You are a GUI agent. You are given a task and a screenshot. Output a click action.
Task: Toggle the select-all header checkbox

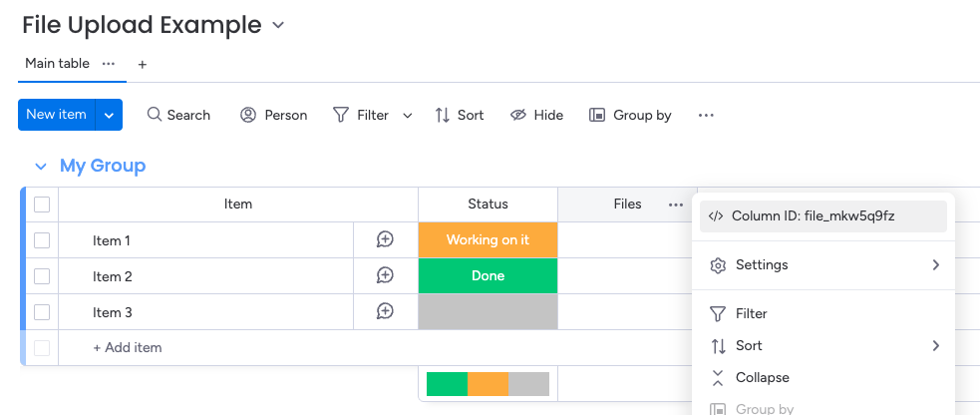pyautogui.click(x=42, y=205)
